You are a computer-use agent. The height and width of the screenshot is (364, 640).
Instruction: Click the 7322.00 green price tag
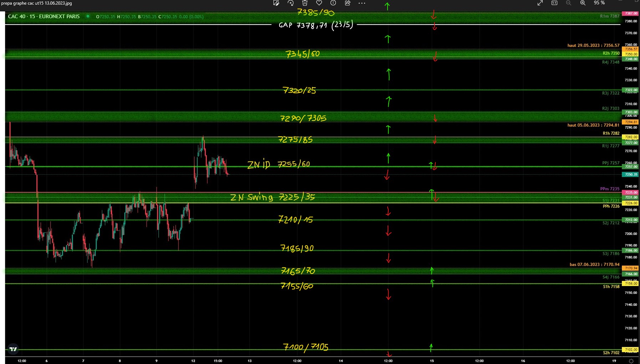(x=631, y=90)
